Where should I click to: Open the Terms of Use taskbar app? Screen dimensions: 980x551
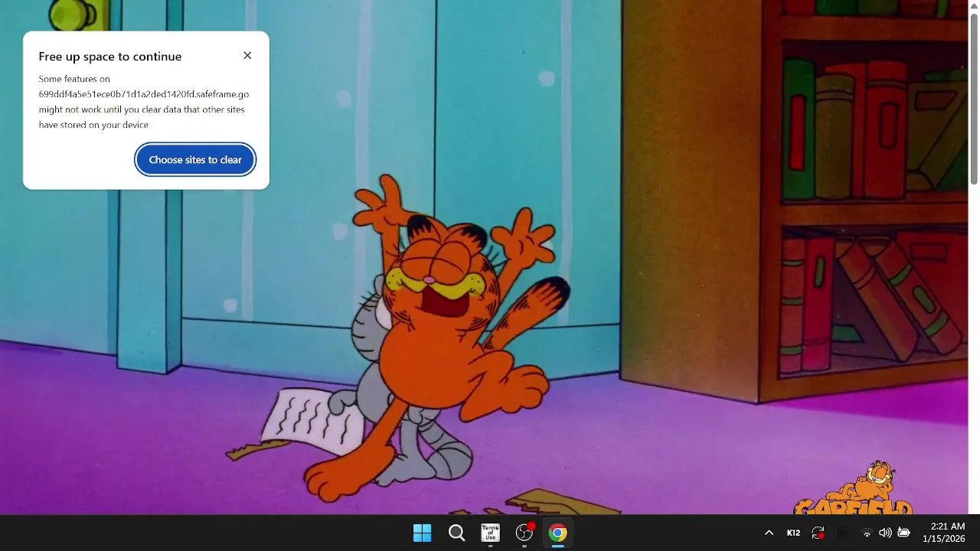tap(490, 533)
